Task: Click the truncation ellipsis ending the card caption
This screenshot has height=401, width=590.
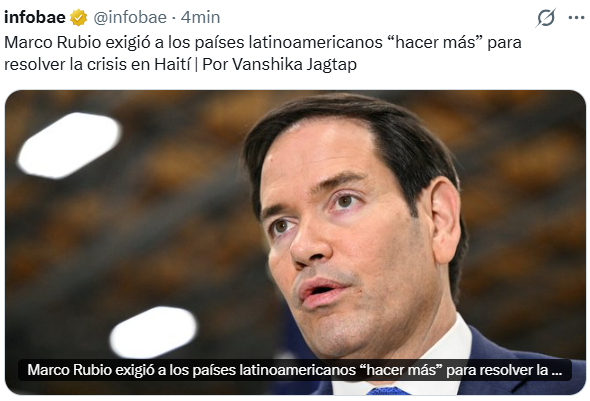Action: click(x=557, y=371)
